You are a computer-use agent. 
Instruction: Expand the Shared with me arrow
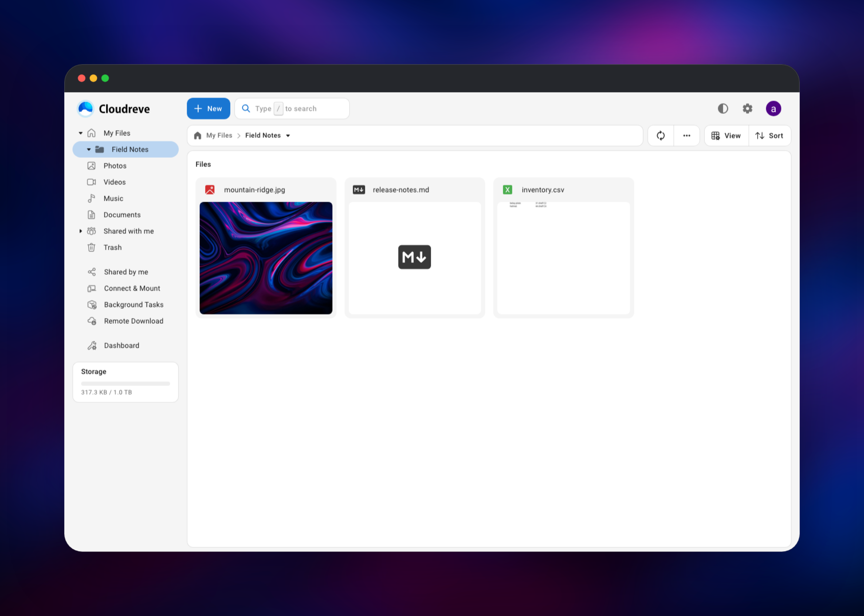pyautogui.click(x=80, y=231)
